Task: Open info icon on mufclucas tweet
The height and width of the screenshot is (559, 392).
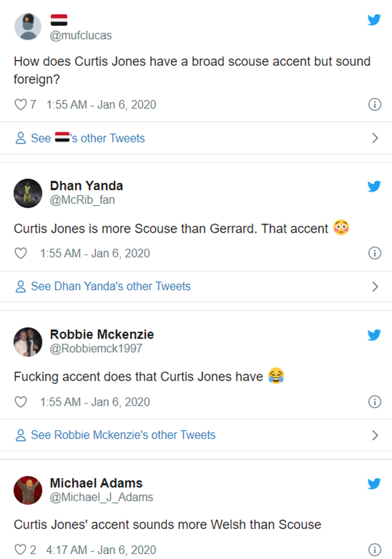Action: [x=375, y=105]
